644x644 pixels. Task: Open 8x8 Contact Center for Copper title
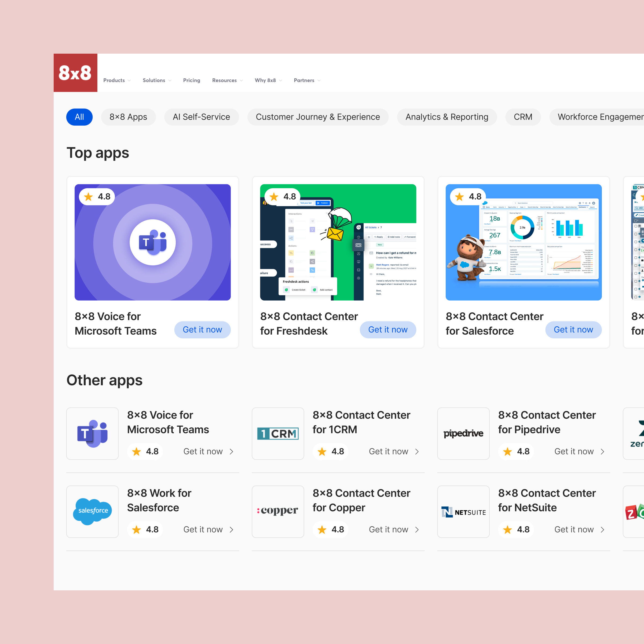[361, 500]
